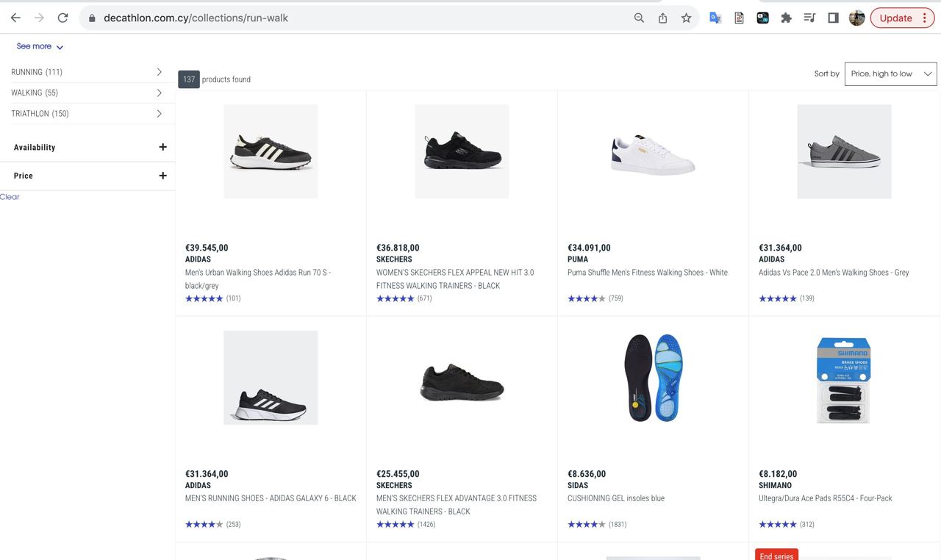Open the Puma Shuffle Men's Fitness Walking Shoes link
The image size is (941, 560).
point(647,273)
